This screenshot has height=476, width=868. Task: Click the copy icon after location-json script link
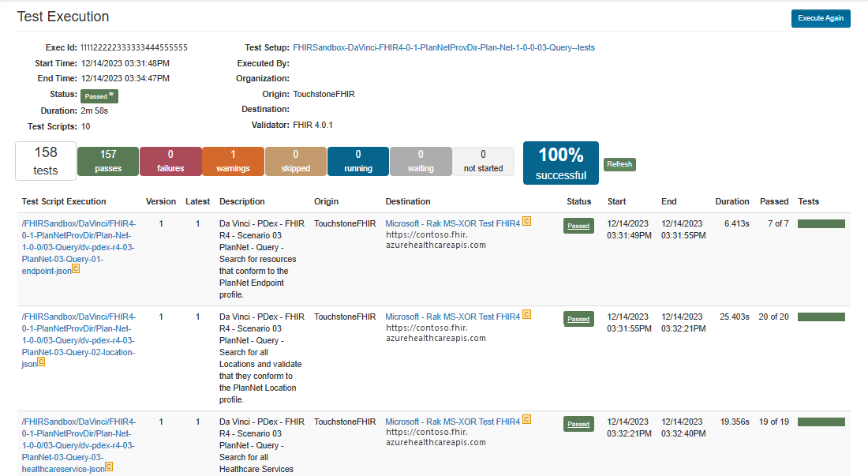41,362
